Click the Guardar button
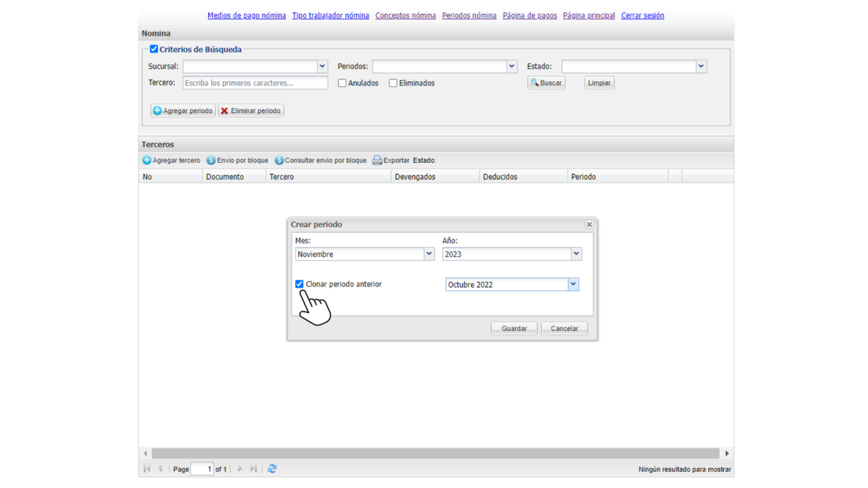The image size is (868, 488). pos(514,328)
